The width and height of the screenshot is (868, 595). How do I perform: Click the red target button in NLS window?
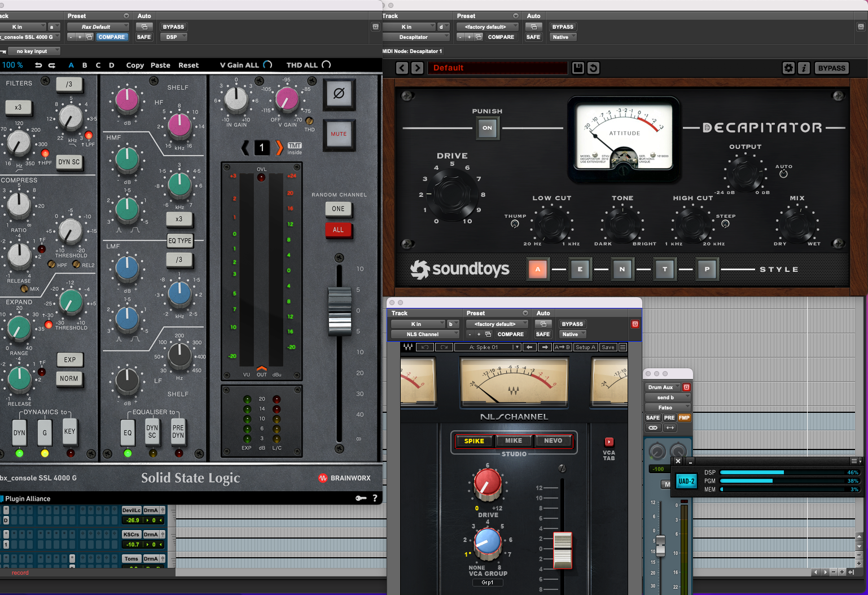coord(635,324)
